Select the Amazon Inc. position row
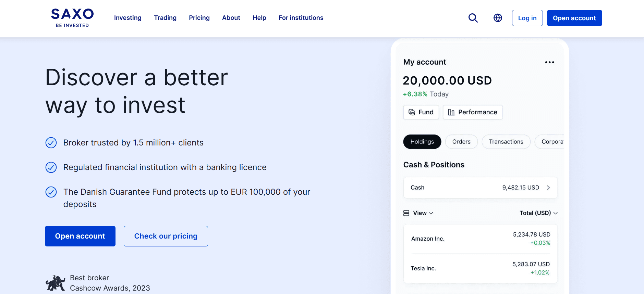 pos(480,239)
